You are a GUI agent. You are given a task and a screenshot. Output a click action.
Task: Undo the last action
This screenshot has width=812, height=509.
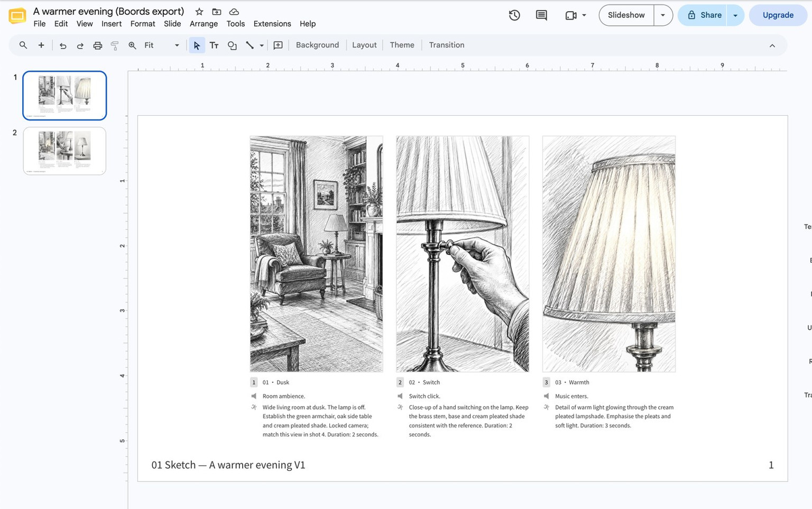tap(63, 45)
